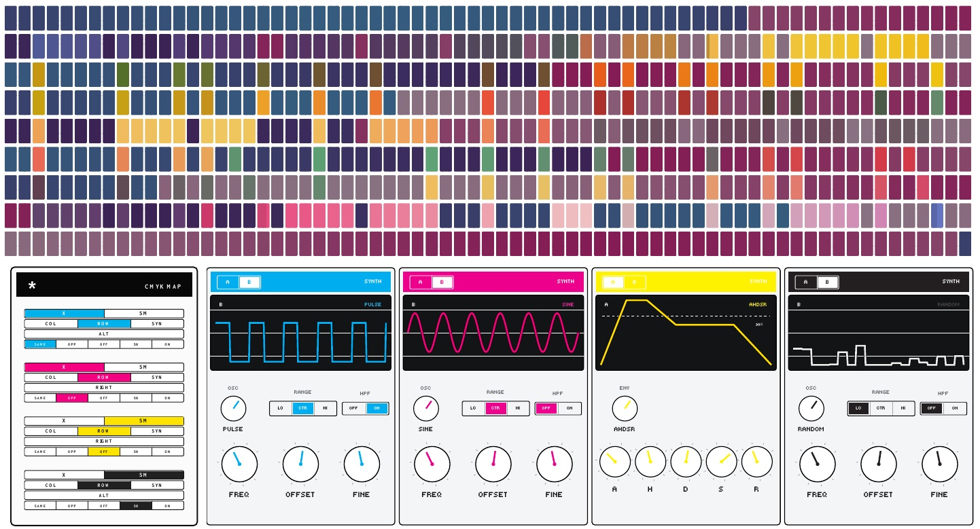Viewport: 980px width, 529px height.
Task: Turn HPF OFF on the cyan synth
Action: pyautogui.click(x=354, y=409)
